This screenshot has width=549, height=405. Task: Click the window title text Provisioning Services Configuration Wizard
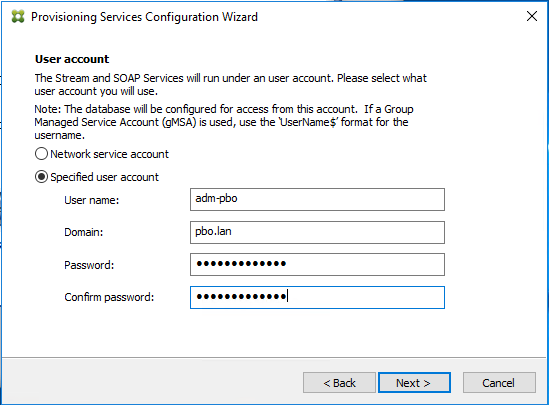click(144, 17)
